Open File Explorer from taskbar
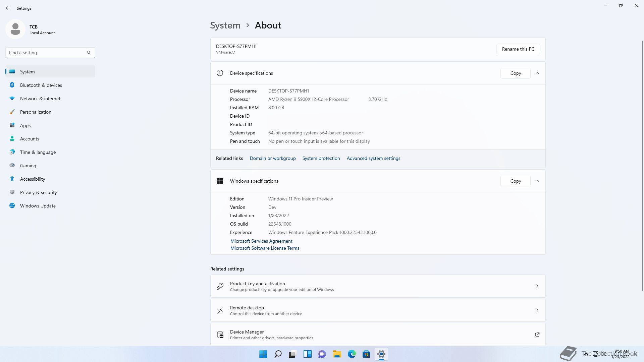 (x=337, y=354)
